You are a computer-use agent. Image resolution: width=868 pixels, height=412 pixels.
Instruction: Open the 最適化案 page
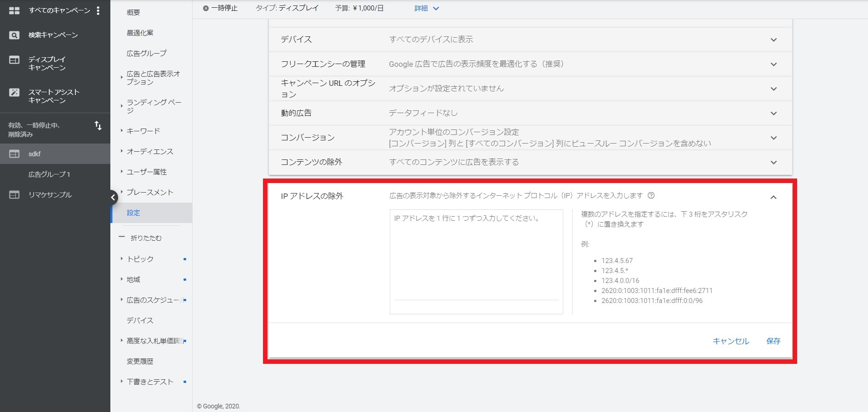click(140, 33)
